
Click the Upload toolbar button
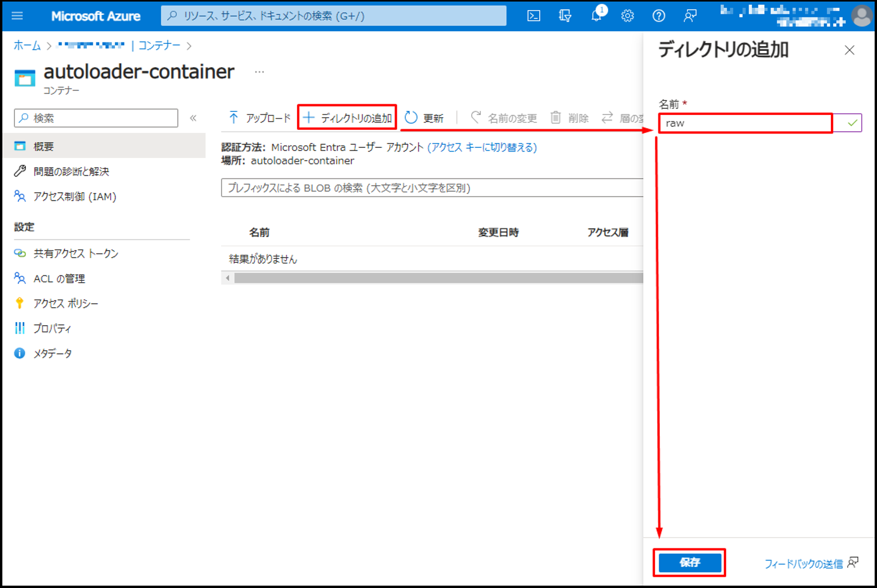click(260, 118)
